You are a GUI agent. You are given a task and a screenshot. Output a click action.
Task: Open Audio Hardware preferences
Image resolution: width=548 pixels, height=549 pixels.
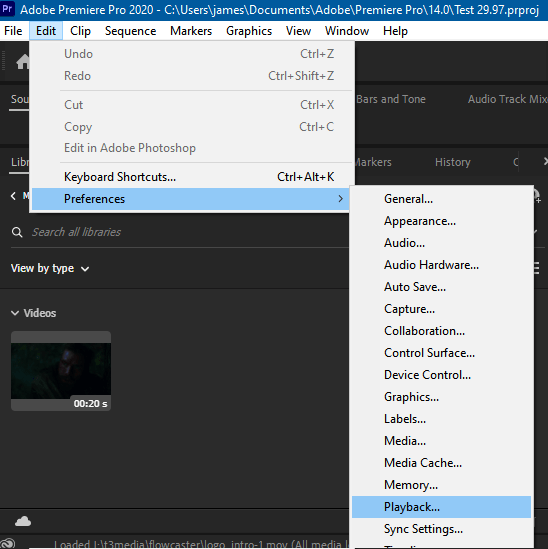(x=441, y=265)
